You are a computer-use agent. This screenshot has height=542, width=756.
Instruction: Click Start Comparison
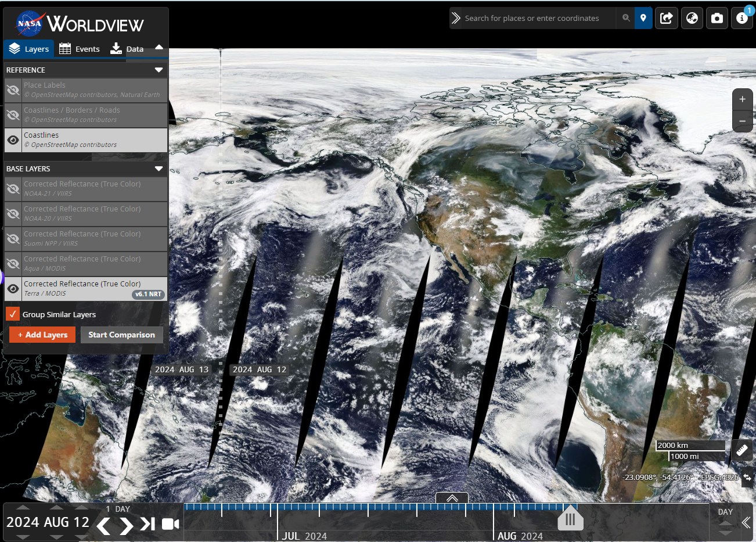point(121,335)
